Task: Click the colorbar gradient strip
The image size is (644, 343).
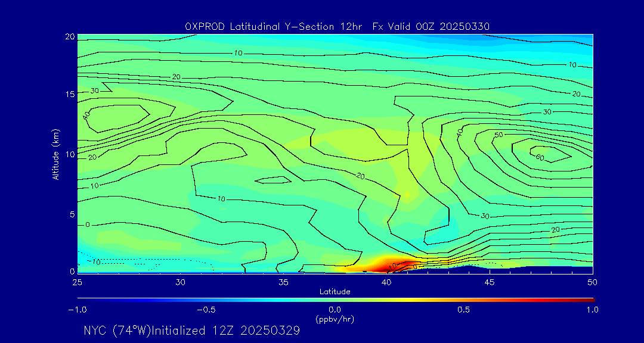Action: tap(336, 300)
